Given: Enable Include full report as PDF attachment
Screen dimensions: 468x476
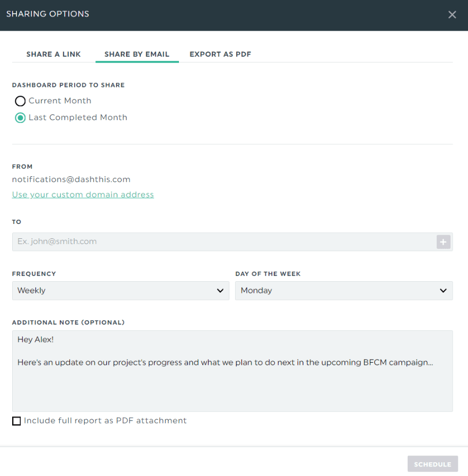Looking at the screenshot, I should tap(16, 421).
